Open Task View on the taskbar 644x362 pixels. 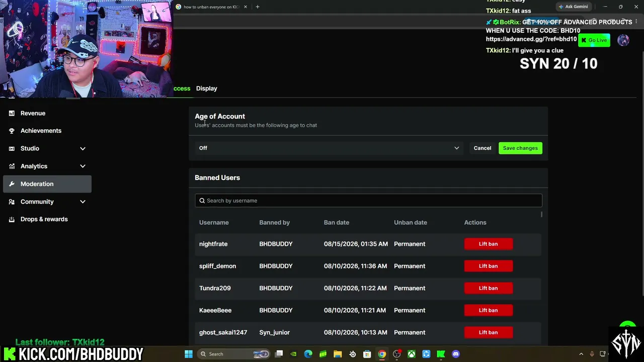279,354
